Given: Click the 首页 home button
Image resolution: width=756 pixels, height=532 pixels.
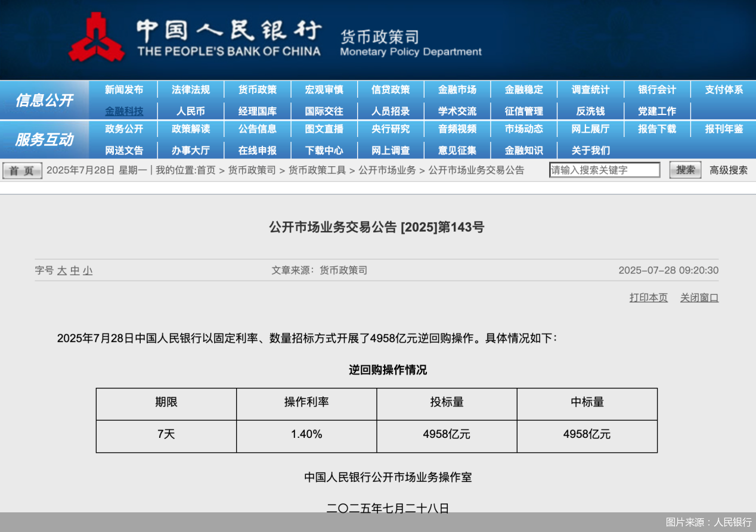Looking at the screenshot, I should (22, 171).
